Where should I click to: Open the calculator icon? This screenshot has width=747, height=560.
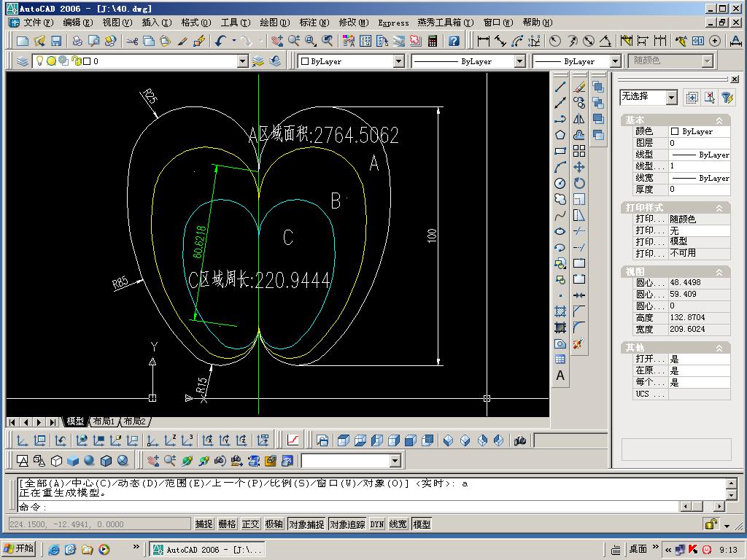[433, 41]
